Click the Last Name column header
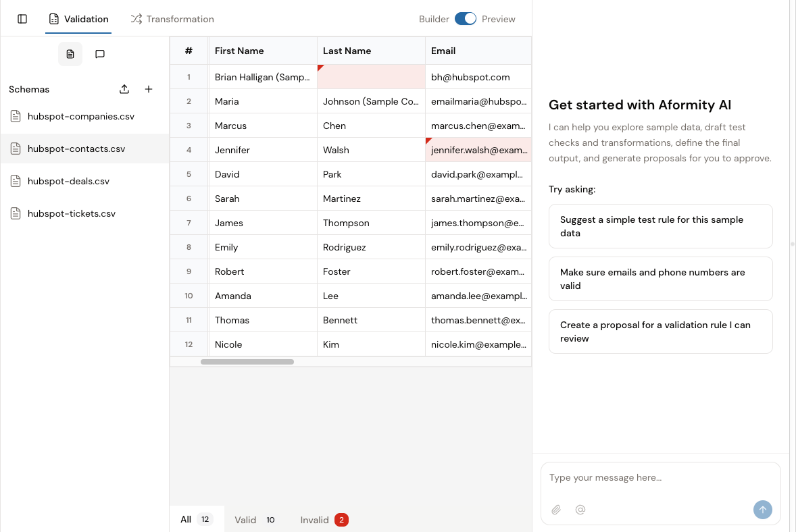Image resolution: width=796 pixels, height=532 pixels. [370, 51]
